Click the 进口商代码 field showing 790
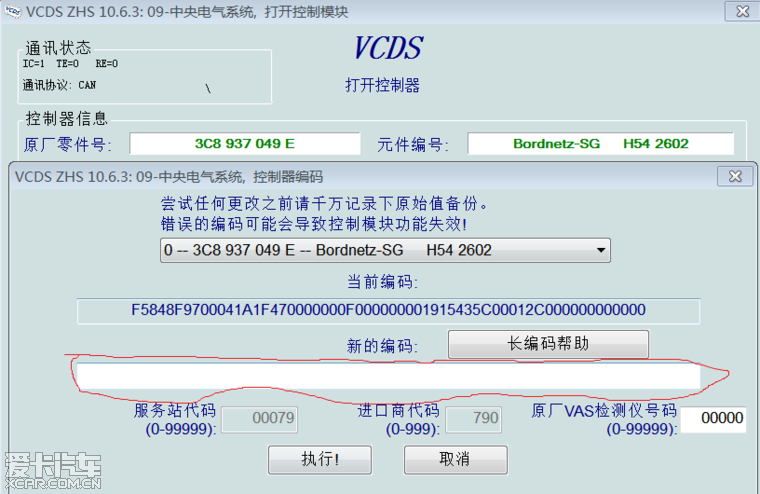The width and height of the screenshot is (760, 494). click(x=474, y=419)
